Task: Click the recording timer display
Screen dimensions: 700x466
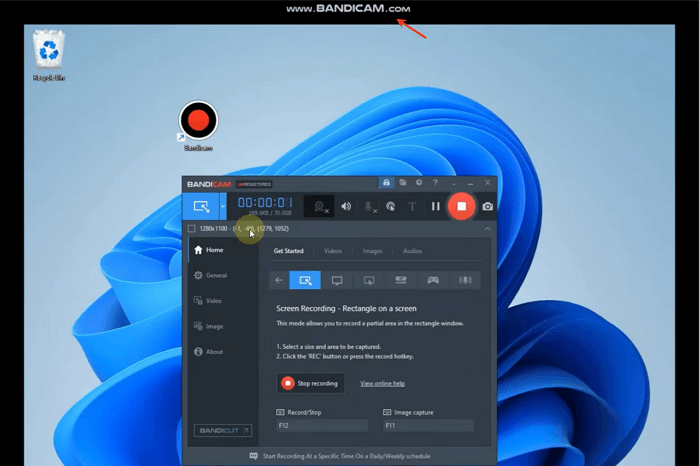Action: 265,203
